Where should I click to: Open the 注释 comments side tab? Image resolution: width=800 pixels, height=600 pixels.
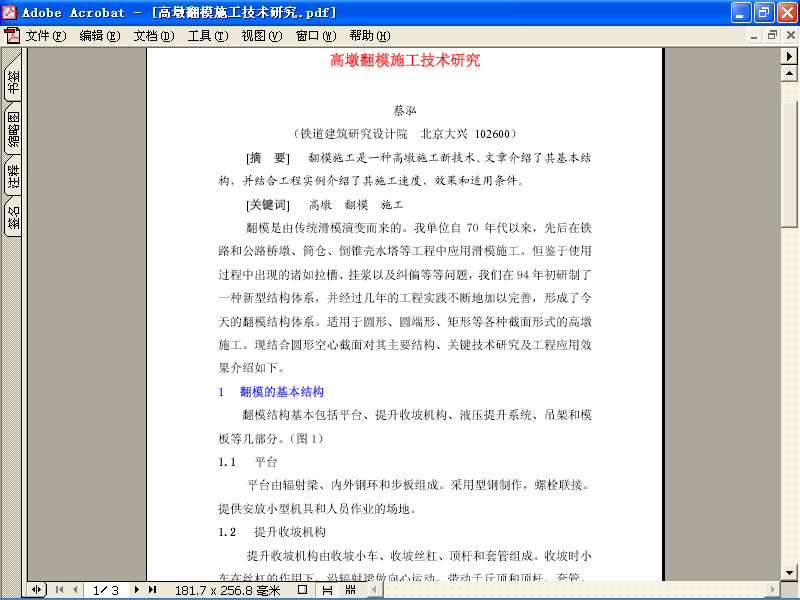(x=13, y=176)
